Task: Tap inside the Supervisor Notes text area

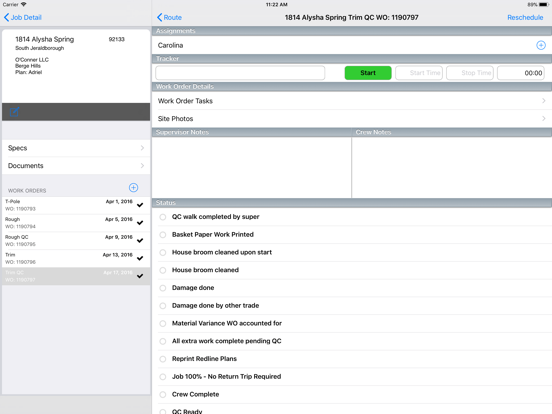Action: click(x=252, y=167)
